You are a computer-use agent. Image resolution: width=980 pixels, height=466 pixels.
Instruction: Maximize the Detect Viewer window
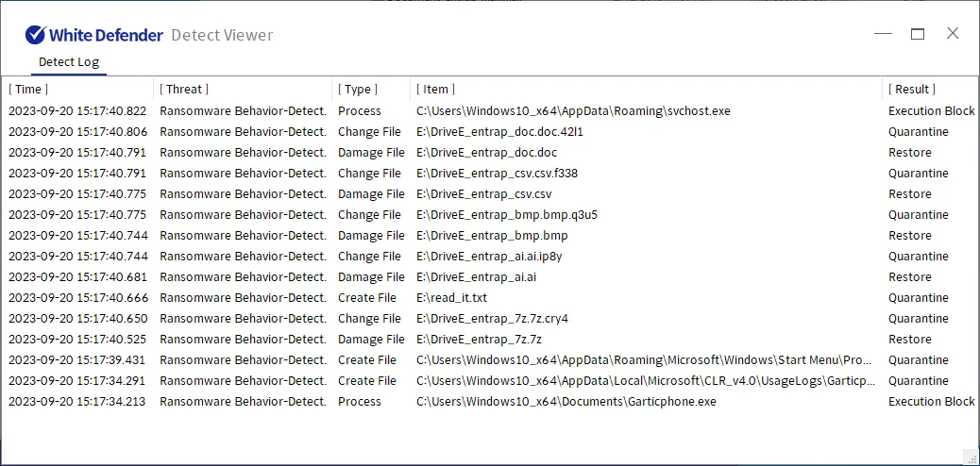tap(918, 34)
